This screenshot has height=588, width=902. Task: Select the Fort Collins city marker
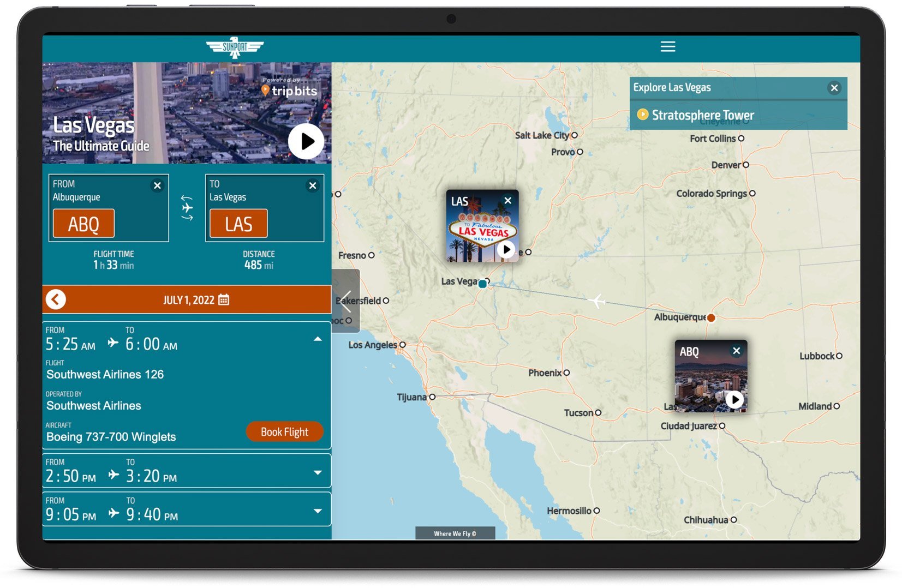pyautogui.click(x=741, y=139)
